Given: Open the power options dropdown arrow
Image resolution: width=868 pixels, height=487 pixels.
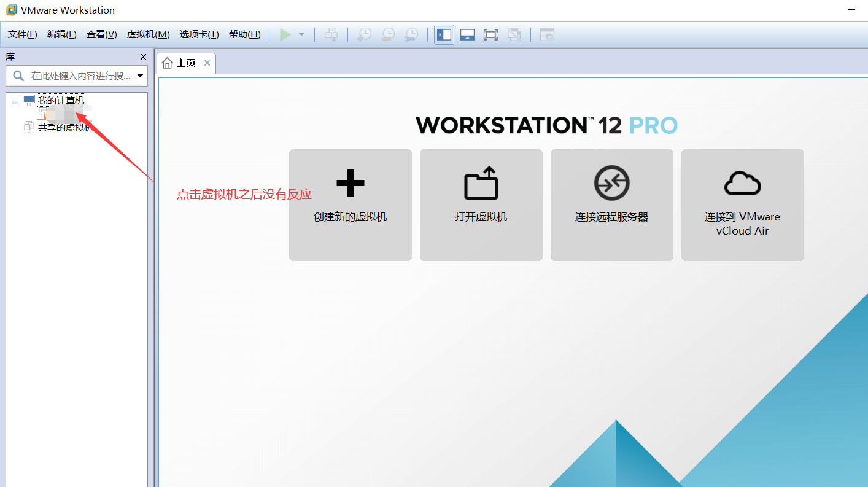Looking at the screenshot, I should [301, 34].
